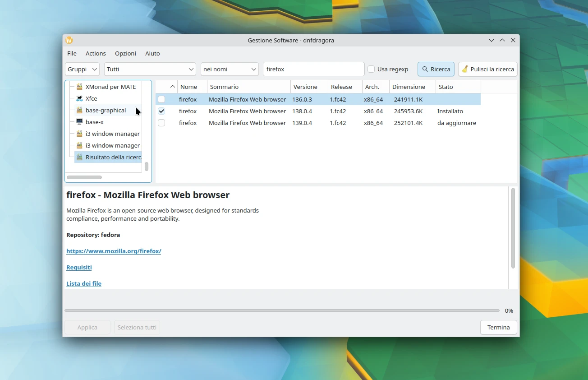Viewport: 588px width, 380px height.
Task: Open the Actions menu
Action: pos(96,53)
